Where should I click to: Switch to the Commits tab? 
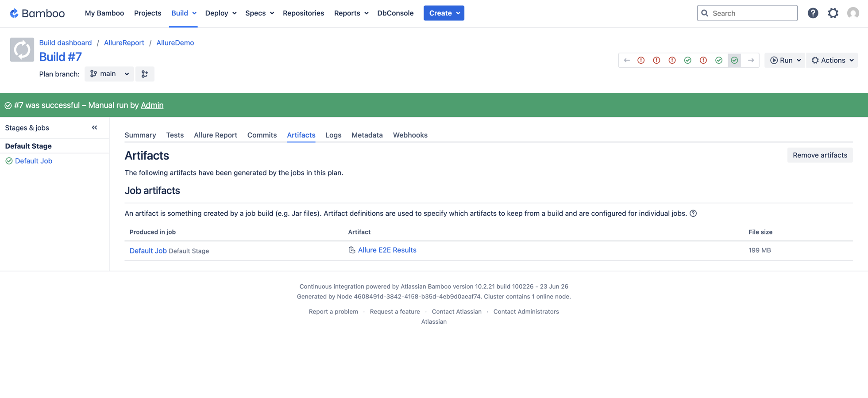(x=262, y=135)
